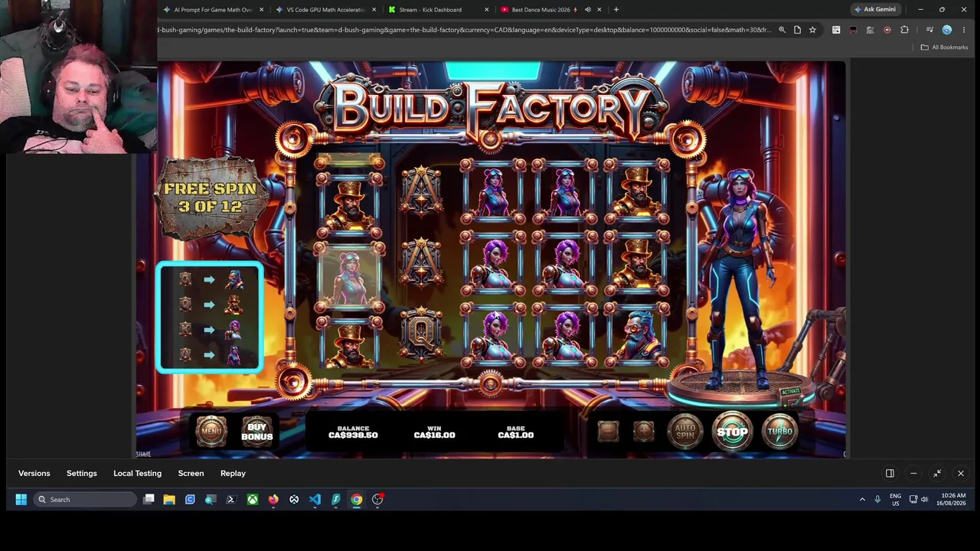
Task: Click the Windows taskbar Search box
Action: click(86, 500)
